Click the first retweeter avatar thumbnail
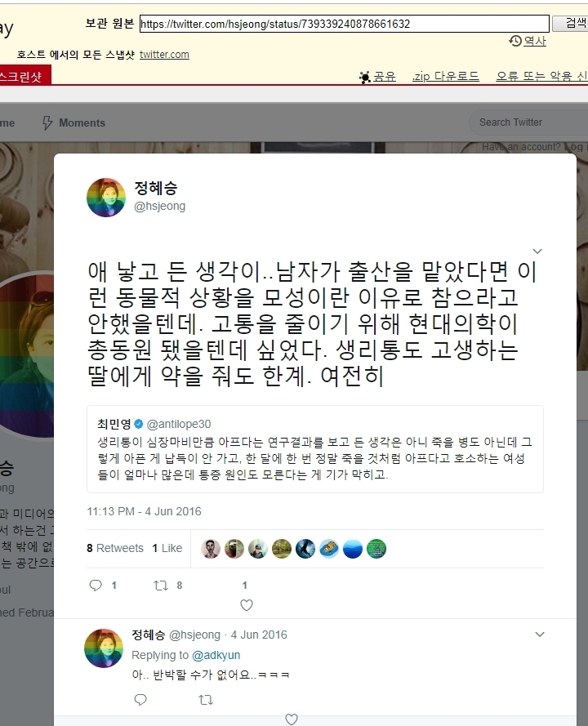588x726 pixels. [210, 549]
